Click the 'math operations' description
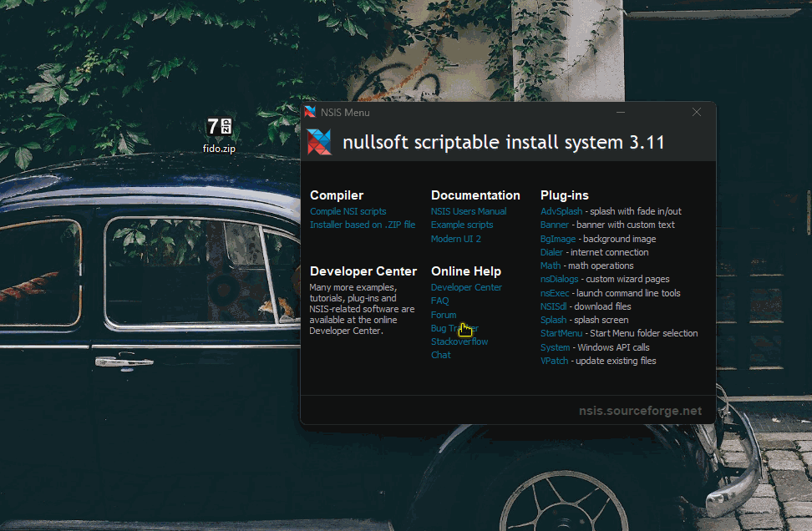 point(601,265)
